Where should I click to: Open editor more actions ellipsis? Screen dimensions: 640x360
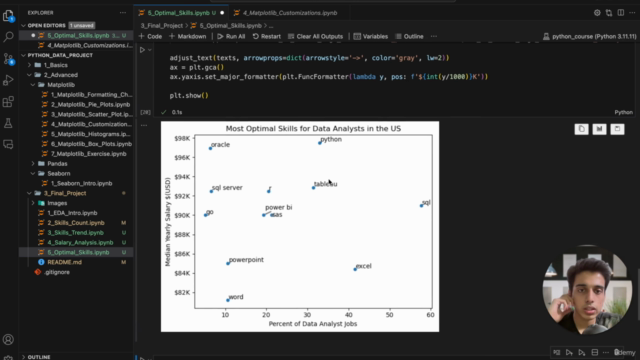632,13
